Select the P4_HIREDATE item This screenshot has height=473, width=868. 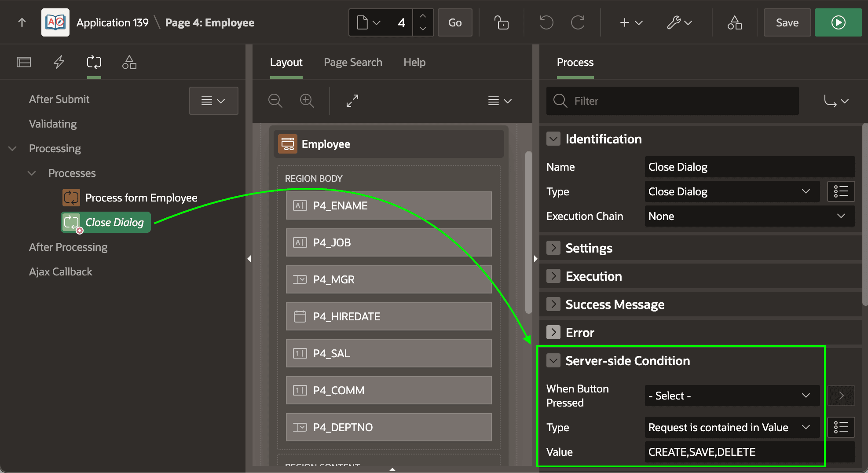[389, 316]
